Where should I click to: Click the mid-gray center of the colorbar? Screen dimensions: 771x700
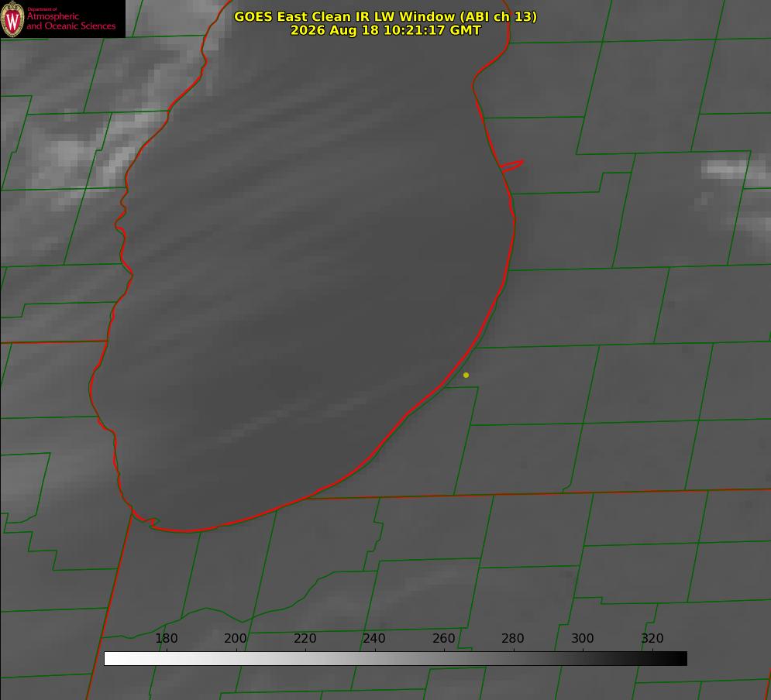pyautogui.click(x=395, y=659)
